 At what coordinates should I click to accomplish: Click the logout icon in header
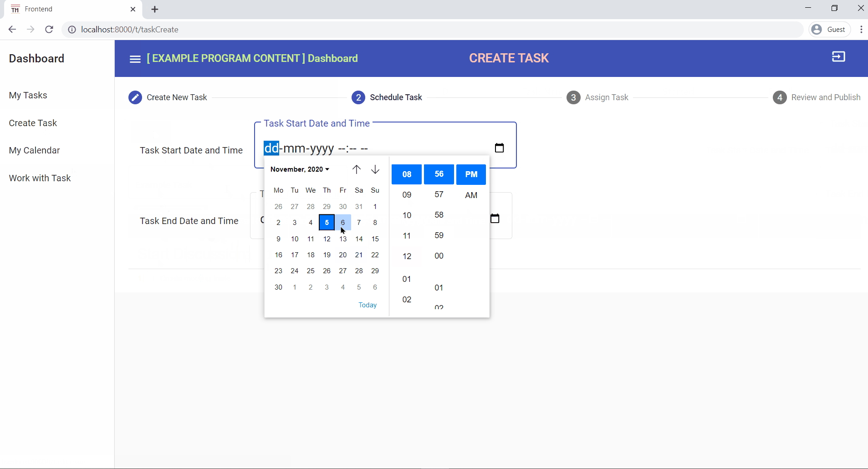(838, 57)
